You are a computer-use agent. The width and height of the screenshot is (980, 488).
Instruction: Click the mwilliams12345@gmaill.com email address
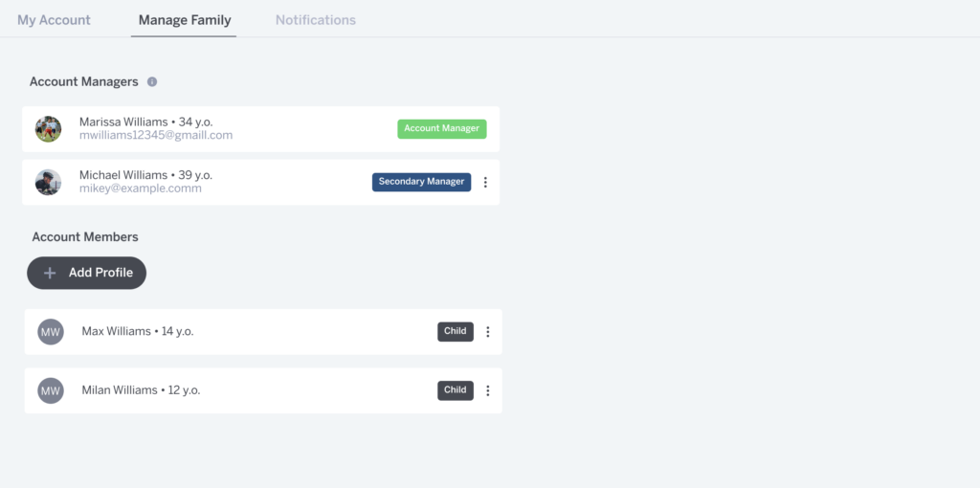(x=156, y=136)
